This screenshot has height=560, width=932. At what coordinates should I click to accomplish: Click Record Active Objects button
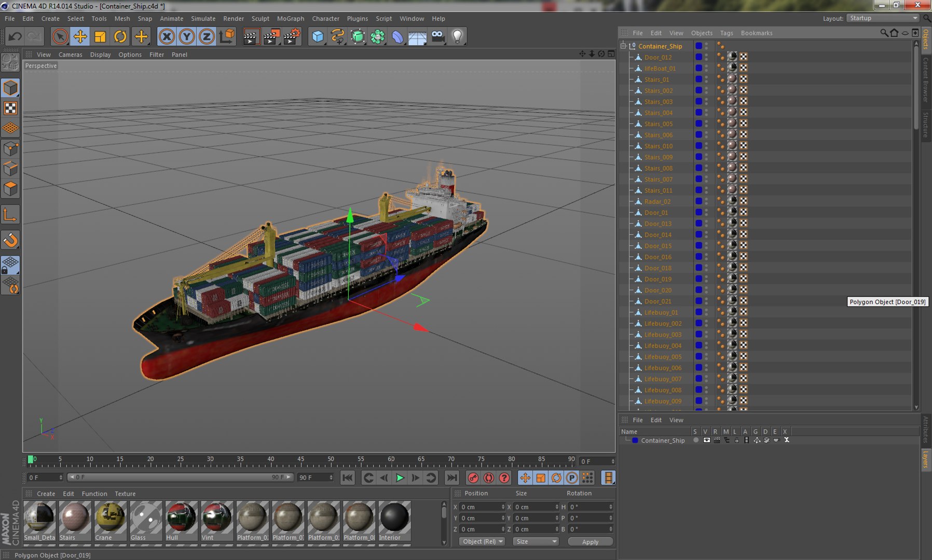[473, 478]
